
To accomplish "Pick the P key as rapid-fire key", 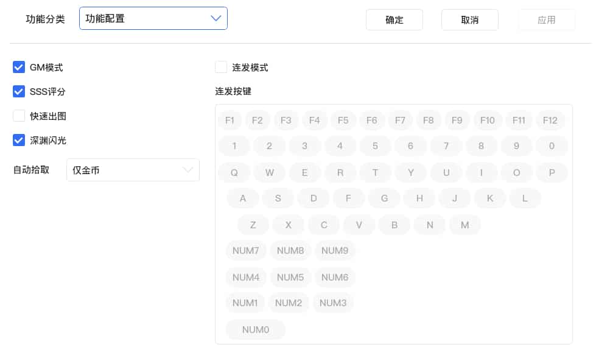I will (552, 172).
